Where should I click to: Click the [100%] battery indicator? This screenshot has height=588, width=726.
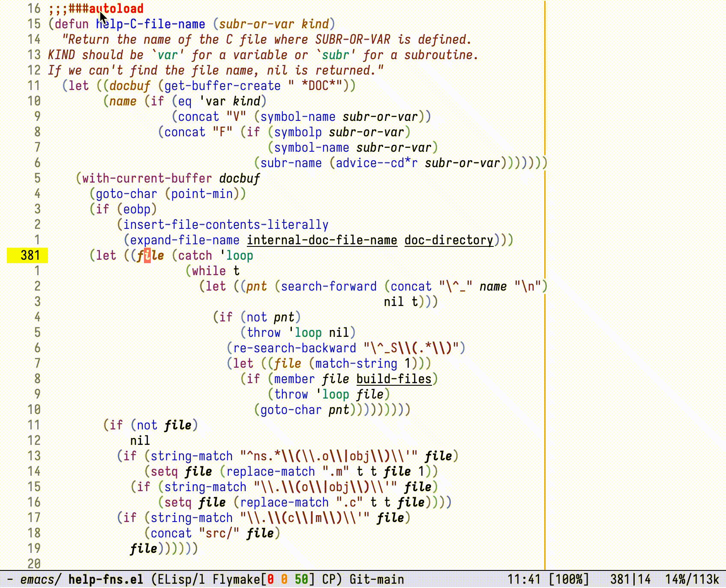pyautogui.click(x=569, y=579)
